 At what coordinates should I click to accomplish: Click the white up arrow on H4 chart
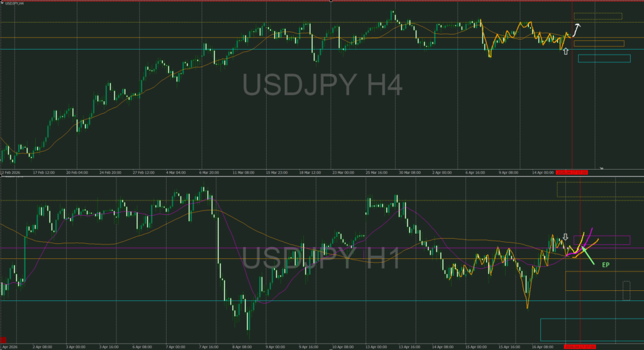[x=565, y=51]
